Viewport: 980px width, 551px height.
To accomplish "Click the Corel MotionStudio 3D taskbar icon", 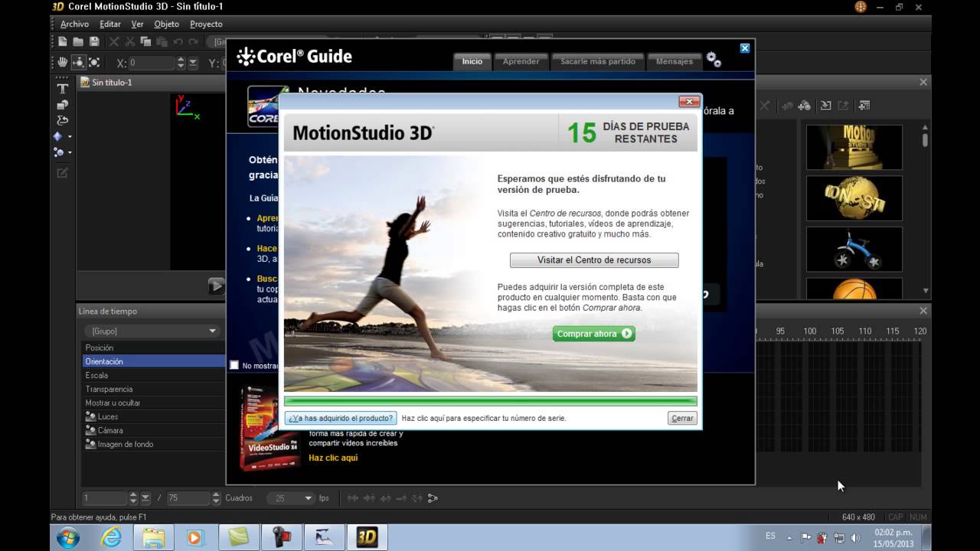I will click(x=367, y=537).
